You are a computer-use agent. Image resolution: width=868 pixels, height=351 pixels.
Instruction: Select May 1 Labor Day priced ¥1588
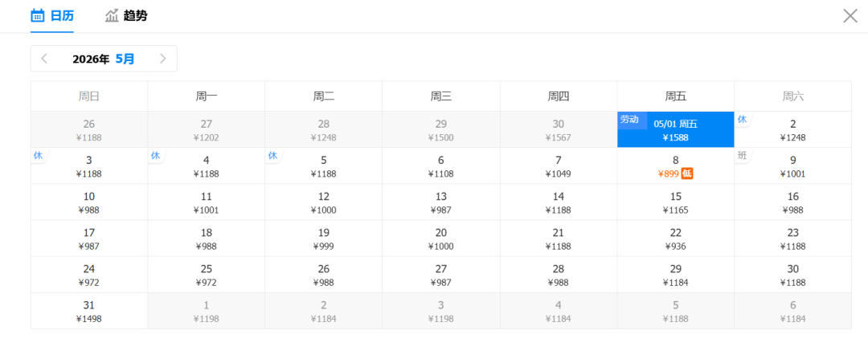pyautogui.click(x=675, y=130)
